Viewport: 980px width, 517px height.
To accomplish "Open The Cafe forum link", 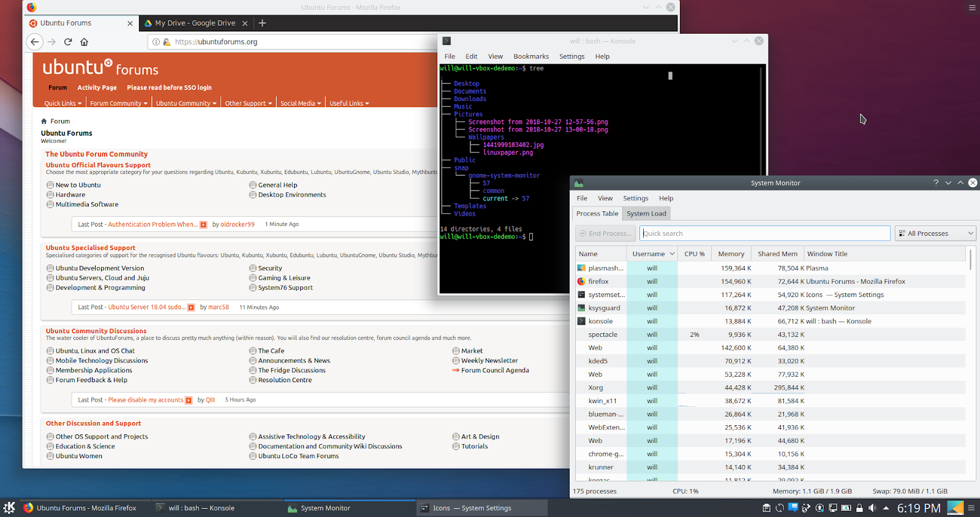I will click(271, 351).
